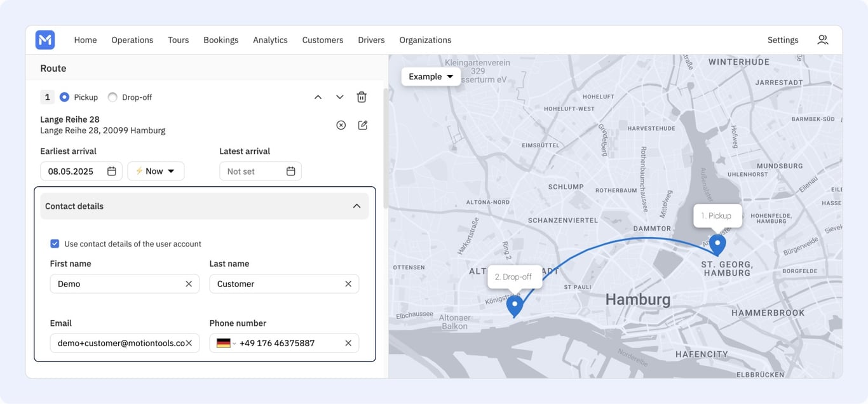Click the stop number 1 badge
868x404 pixels.
(x=47, y=97)
